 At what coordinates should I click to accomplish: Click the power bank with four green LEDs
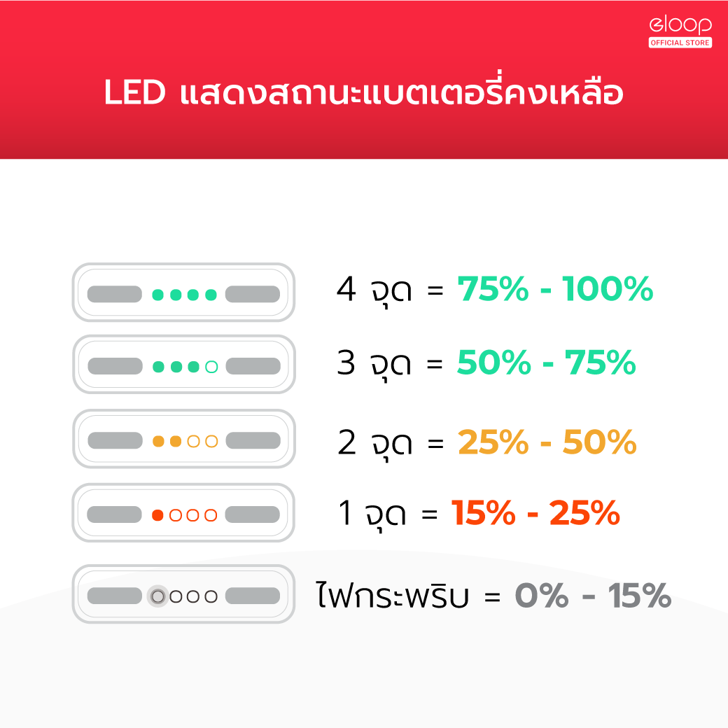click(183, 293)
